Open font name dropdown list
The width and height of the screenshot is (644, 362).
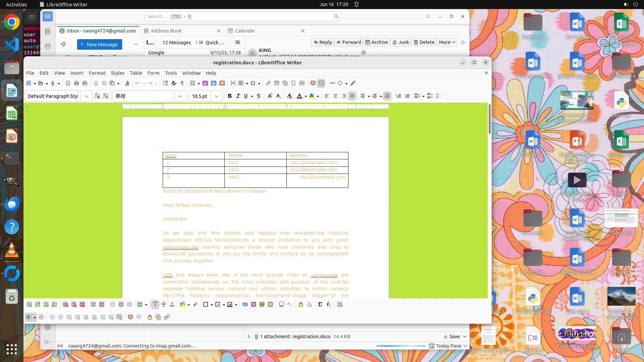tap(180, 96)
